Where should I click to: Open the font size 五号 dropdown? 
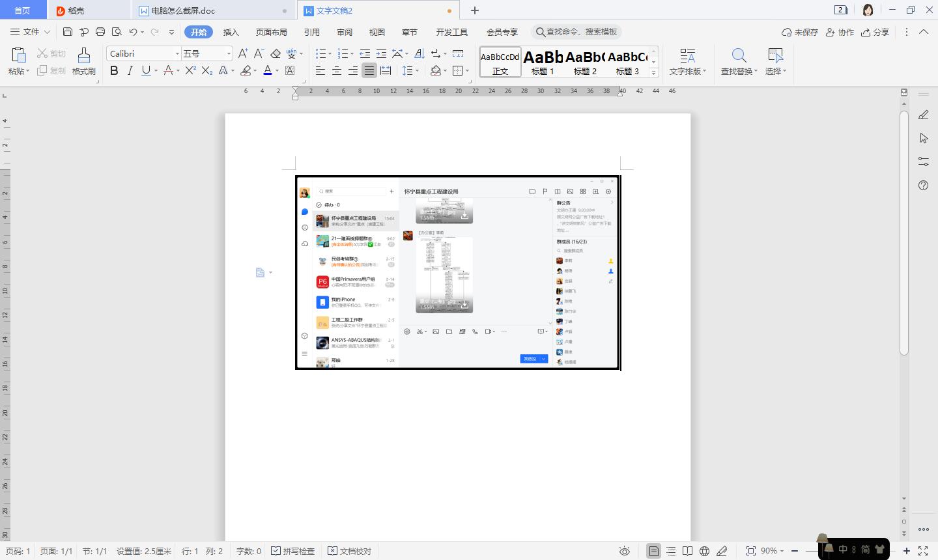[228, 53]
